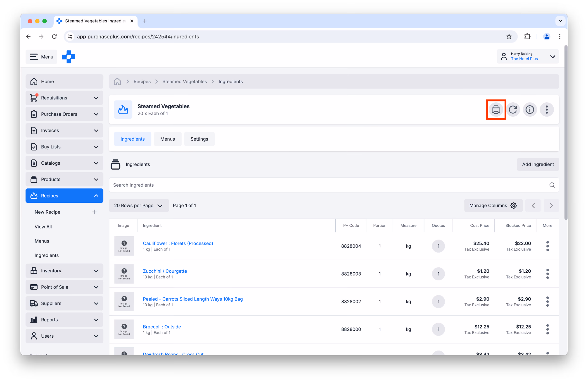This screenshot has width=588, height=382.
Task: Click the page vertical scrollbar
Action: (566, 133)
